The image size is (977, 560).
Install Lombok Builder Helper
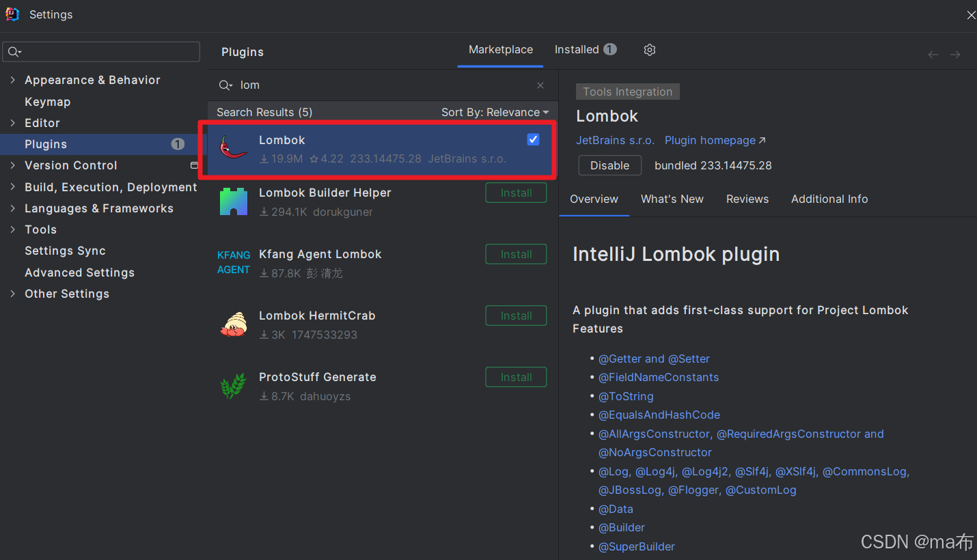click(517, 193)
